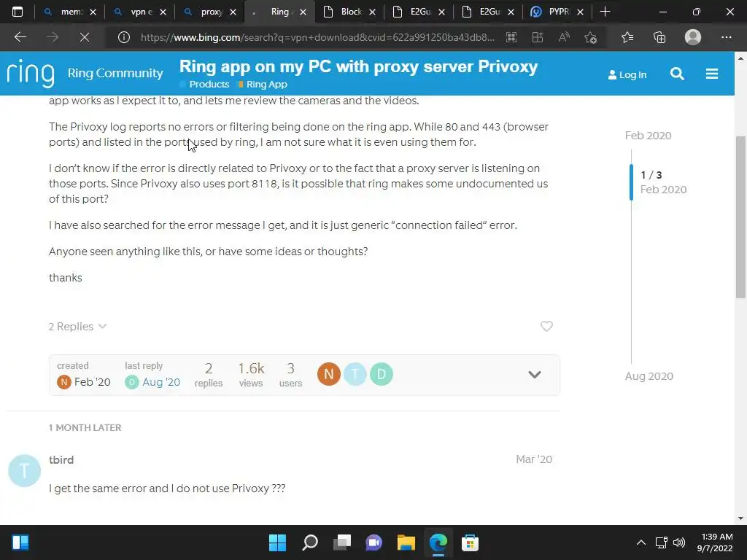
Task: Close the 'Ring' tab
Action: [x=303, y=12]
